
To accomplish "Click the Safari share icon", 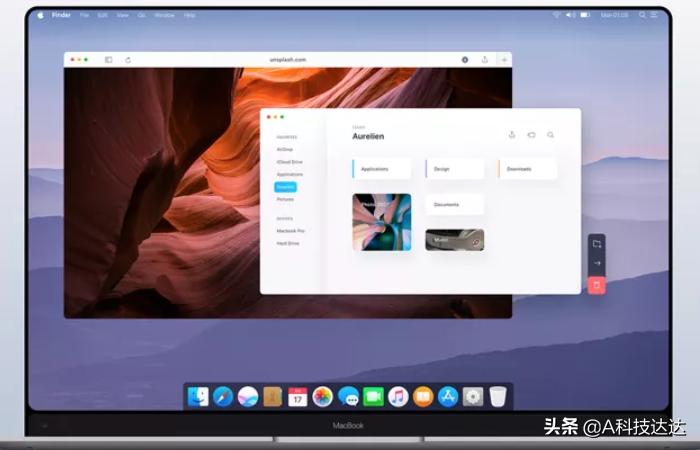I will (484, 59).
